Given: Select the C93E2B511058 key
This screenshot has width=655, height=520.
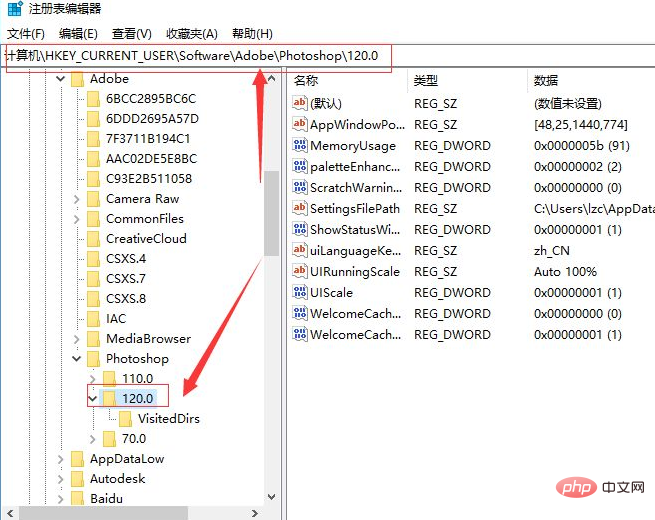Looking at the screenshot, I should click(x=149, y=179).
